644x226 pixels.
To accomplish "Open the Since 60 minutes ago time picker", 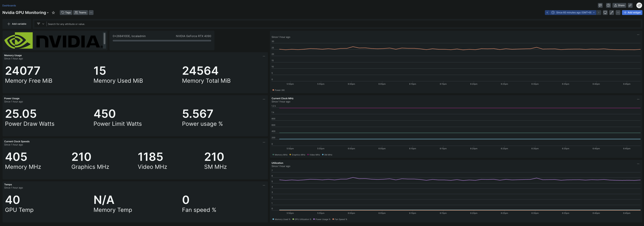I will (573, 13).
